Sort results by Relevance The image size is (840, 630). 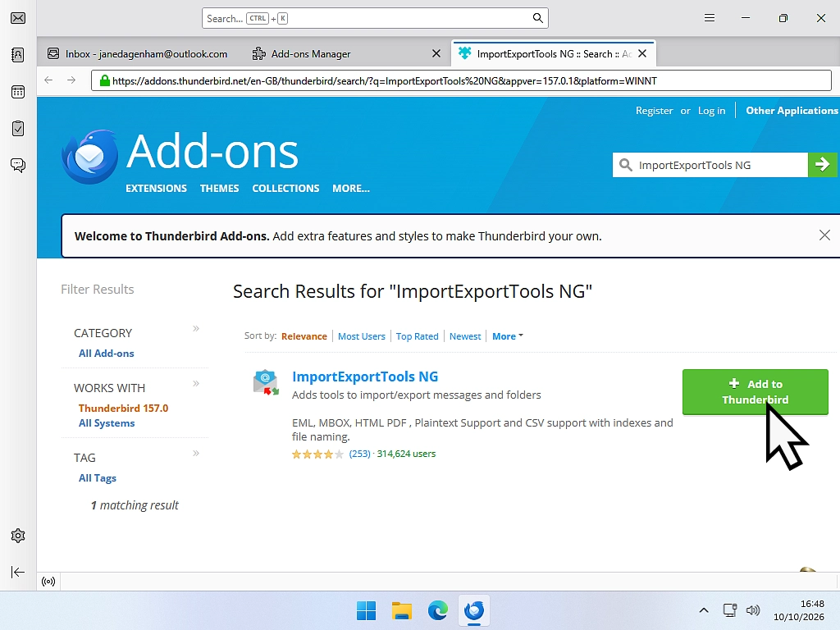point(304,336)
